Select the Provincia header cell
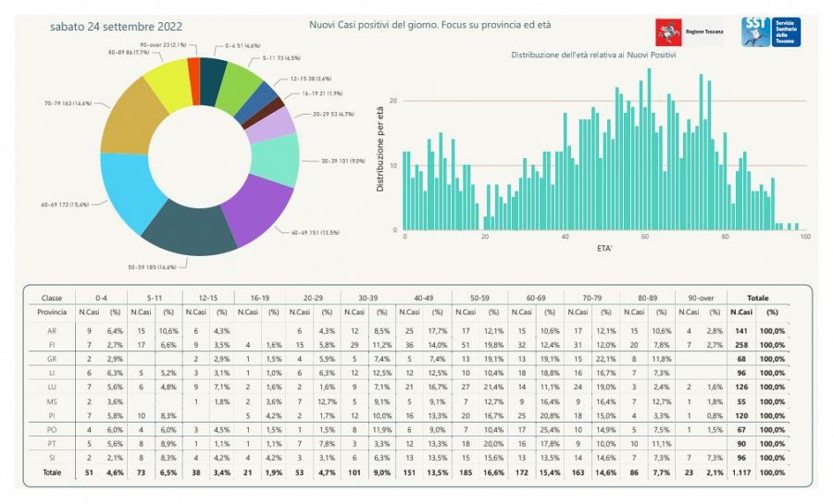Image resolution: width=833 pixels, height=504 pixels. click(52, 313)
